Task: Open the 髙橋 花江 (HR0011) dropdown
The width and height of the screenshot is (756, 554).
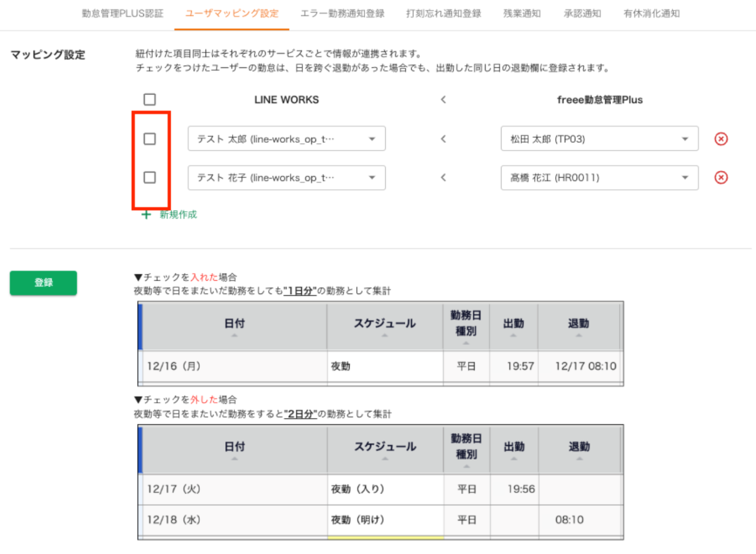Action: (599, 178)
